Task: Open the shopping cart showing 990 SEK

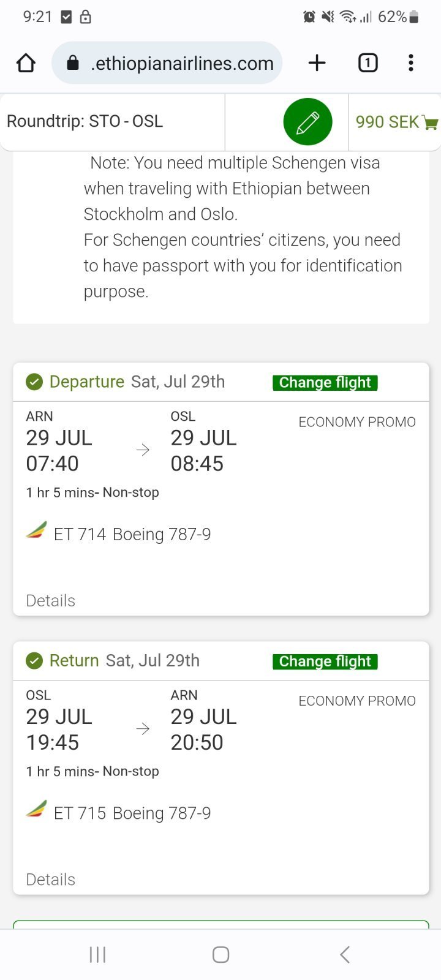Action: tap(396, 122)
